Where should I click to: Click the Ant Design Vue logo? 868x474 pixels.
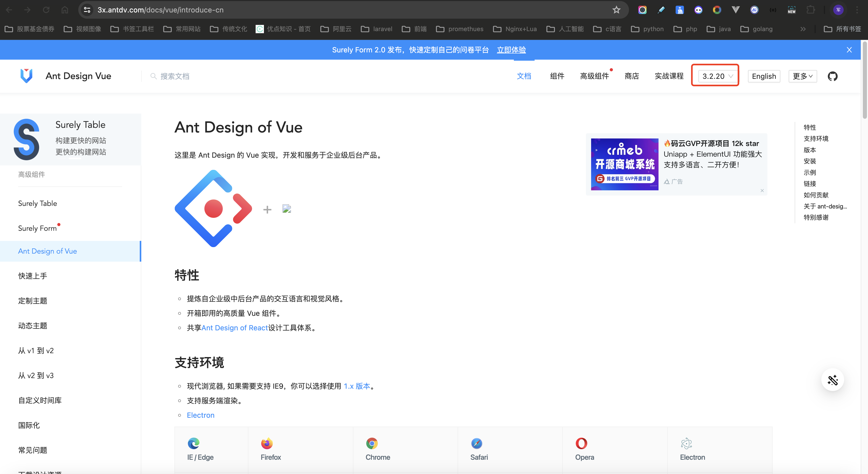tap(26, 76)
